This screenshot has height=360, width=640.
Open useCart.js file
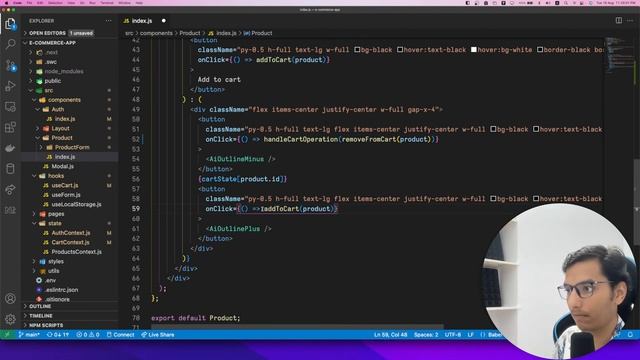(x=65, y=185)
